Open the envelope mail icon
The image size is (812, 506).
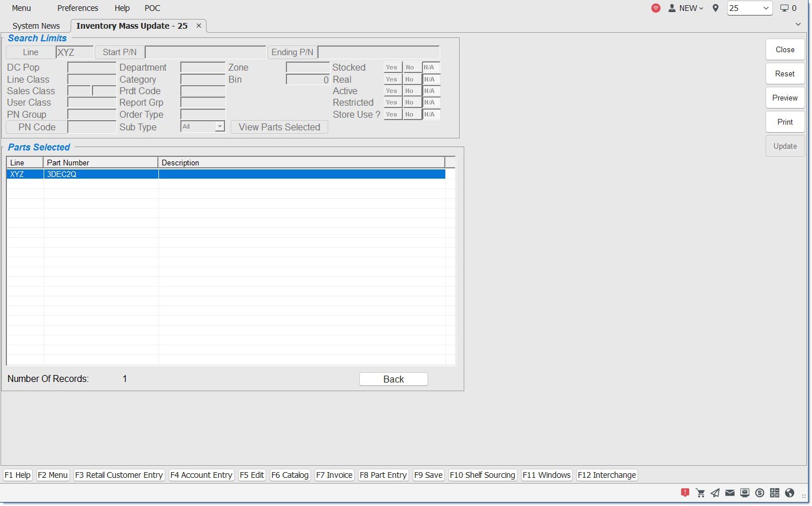coord(730,493)
